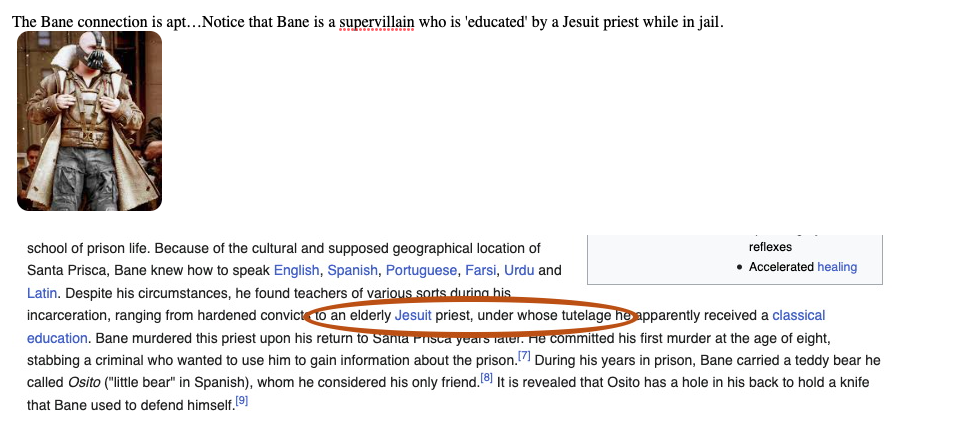Screen dimensions: 969x423
Task: Click the Urdu hyperlink
Action: pyautogui.click(x=519, y=270)
